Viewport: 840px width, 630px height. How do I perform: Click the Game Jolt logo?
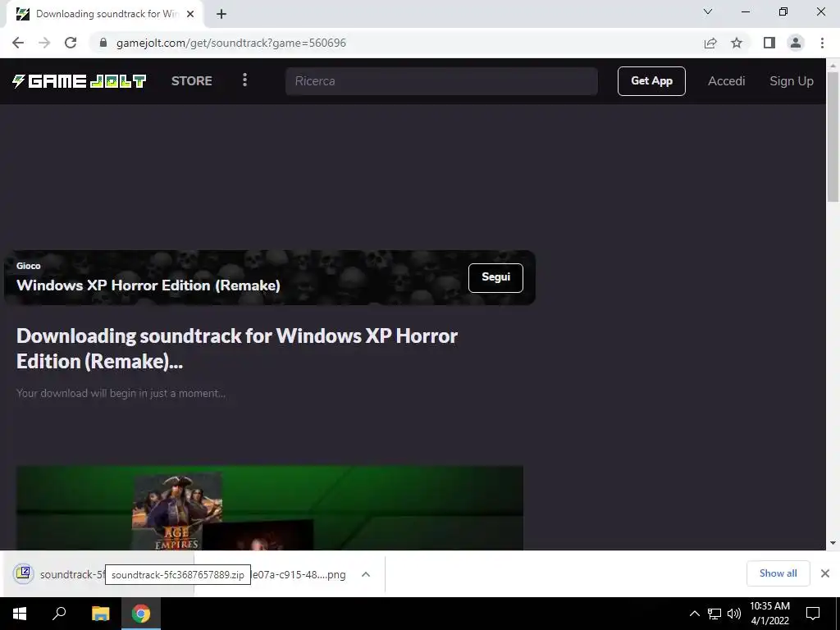point(80,81)
